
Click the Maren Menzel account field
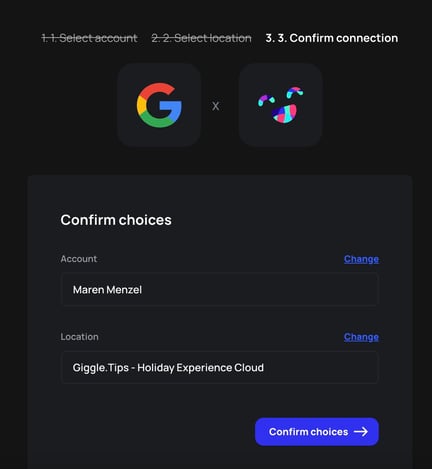point(220,289)
